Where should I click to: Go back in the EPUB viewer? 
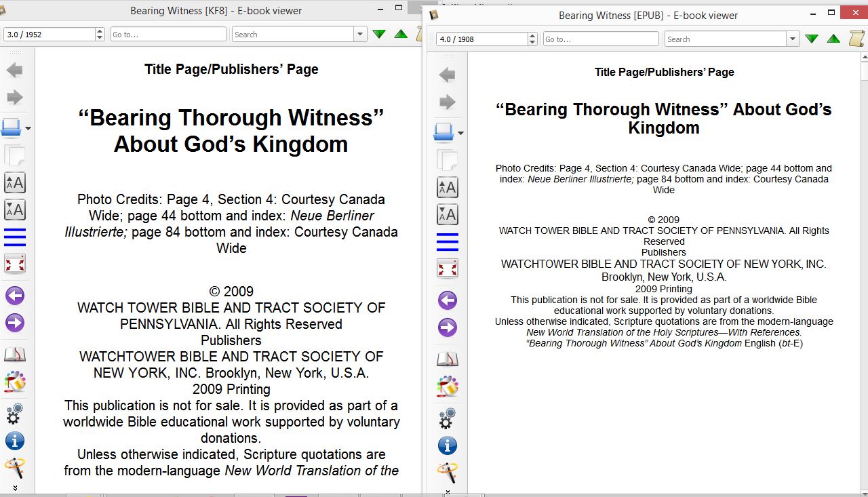pos(448,75)
